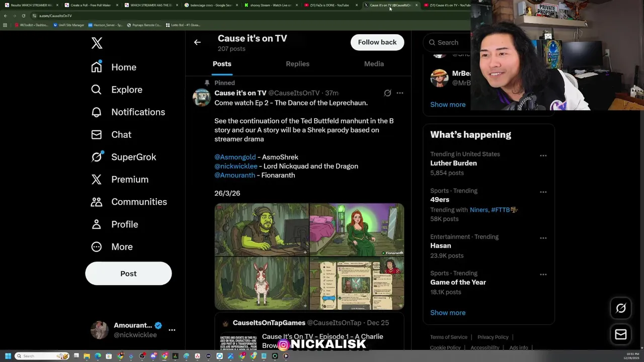Click the Post button
644x362 pixels.
pyautogui.click(x=128, y=274)
